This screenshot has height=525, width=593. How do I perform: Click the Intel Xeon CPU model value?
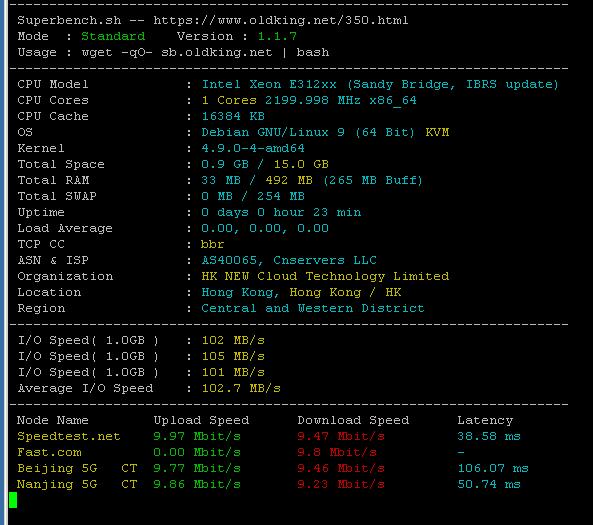tap(380, 84)
